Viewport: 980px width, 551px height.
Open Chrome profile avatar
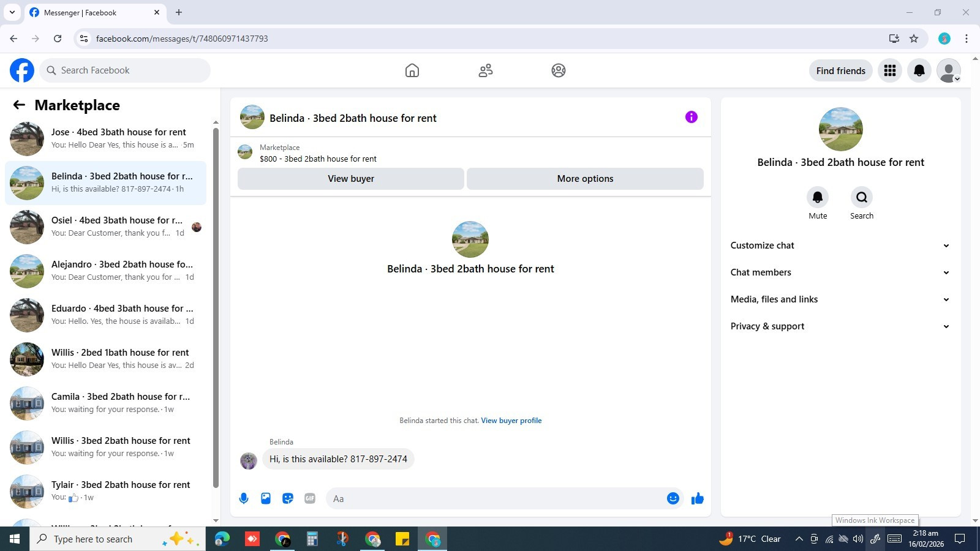point(944,39)
